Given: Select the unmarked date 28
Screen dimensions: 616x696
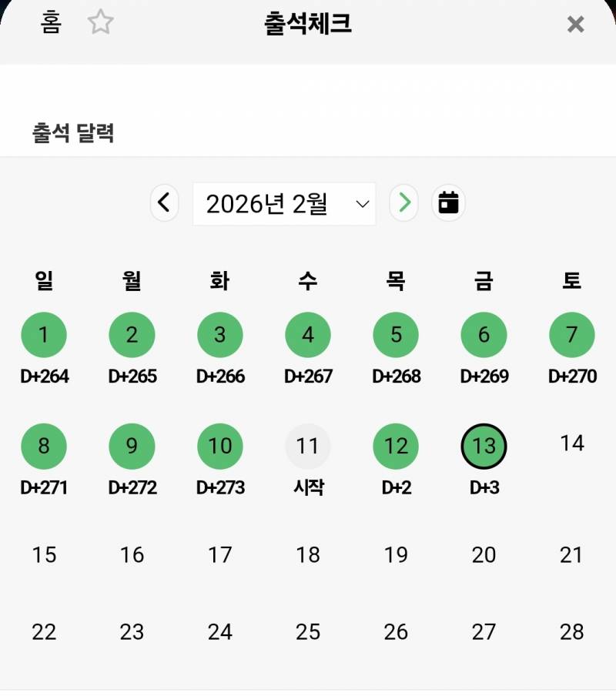Looking at the screenshot, I should [571, 631].
